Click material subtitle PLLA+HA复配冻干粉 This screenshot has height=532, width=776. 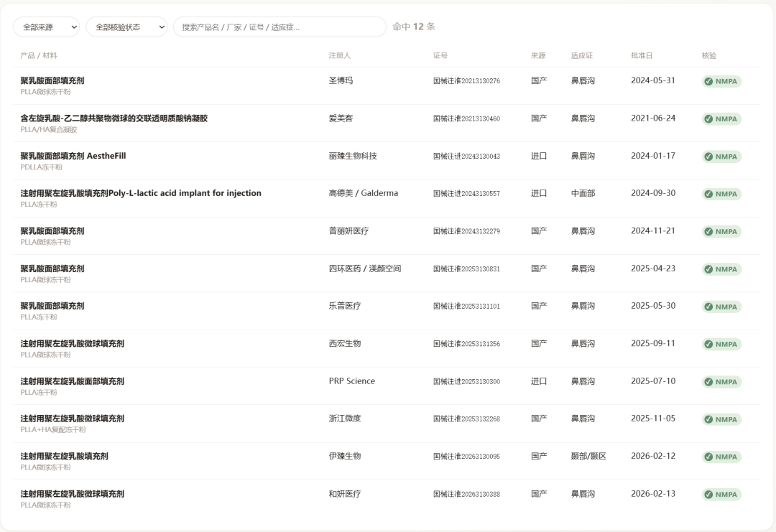(53, 430)
